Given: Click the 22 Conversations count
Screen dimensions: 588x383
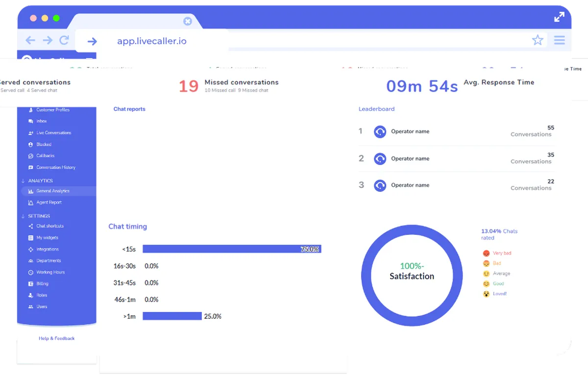Looking at the screenshot, I should (x=532, y=184).
